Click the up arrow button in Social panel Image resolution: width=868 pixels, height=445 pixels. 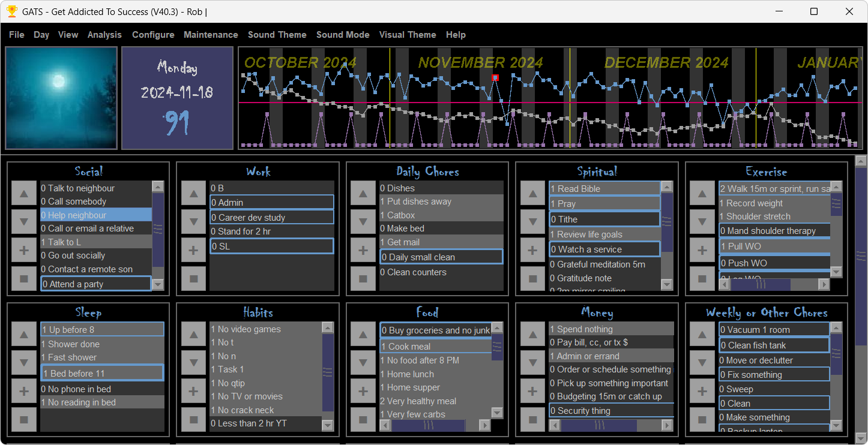coord(24,194)
